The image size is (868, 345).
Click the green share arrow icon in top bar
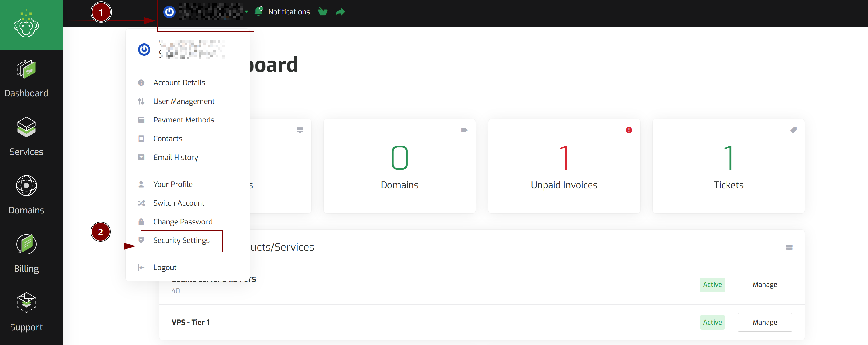point(340,12)
